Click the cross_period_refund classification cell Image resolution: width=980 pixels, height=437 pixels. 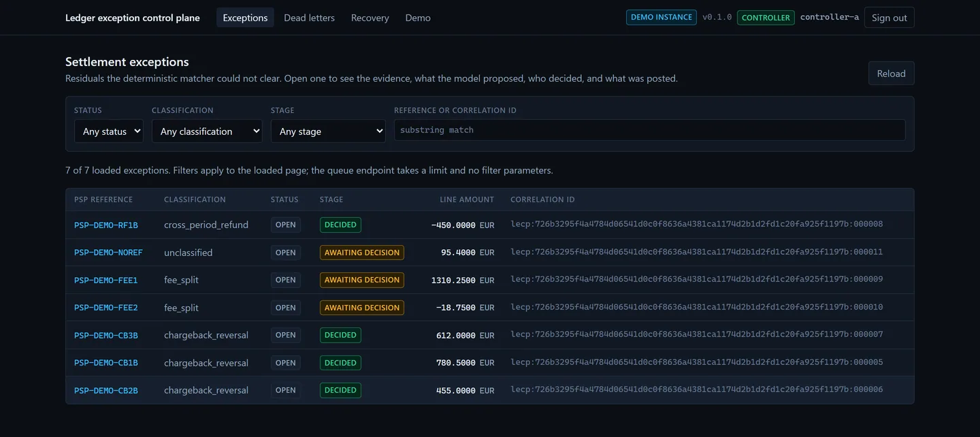(x=206, y=225)
